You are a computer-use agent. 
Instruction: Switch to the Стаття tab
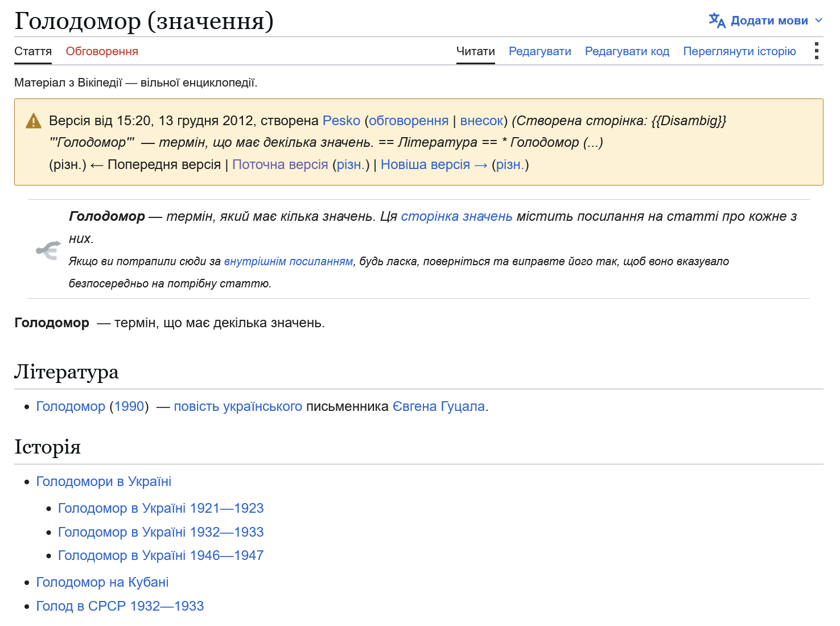[x=33, y=51]
